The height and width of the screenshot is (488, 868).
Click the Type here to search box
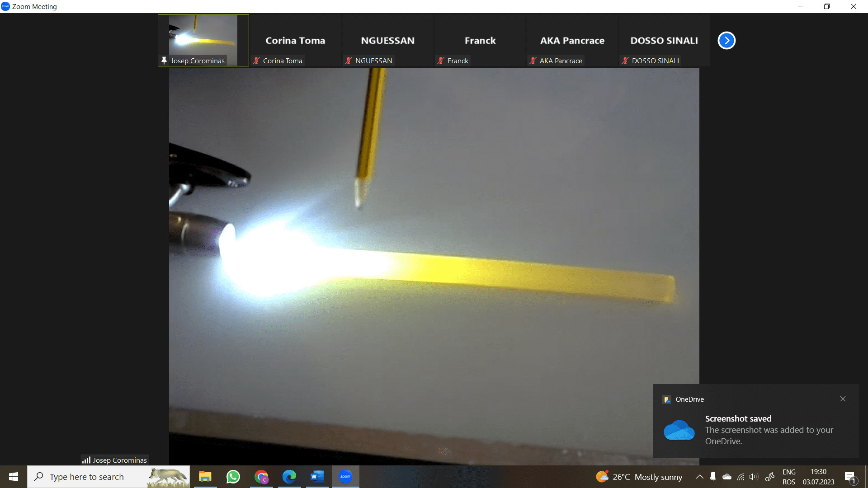point(108,477)
